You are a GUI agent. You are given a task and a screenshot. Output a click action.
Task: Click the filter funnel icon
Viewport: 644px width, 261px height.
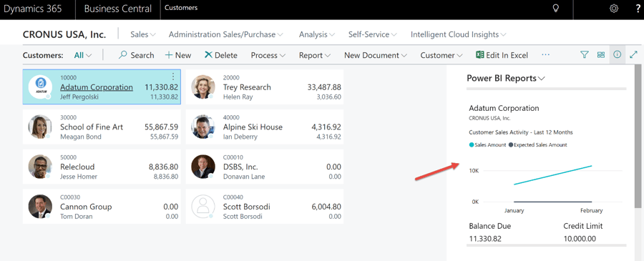click(585, 54)
